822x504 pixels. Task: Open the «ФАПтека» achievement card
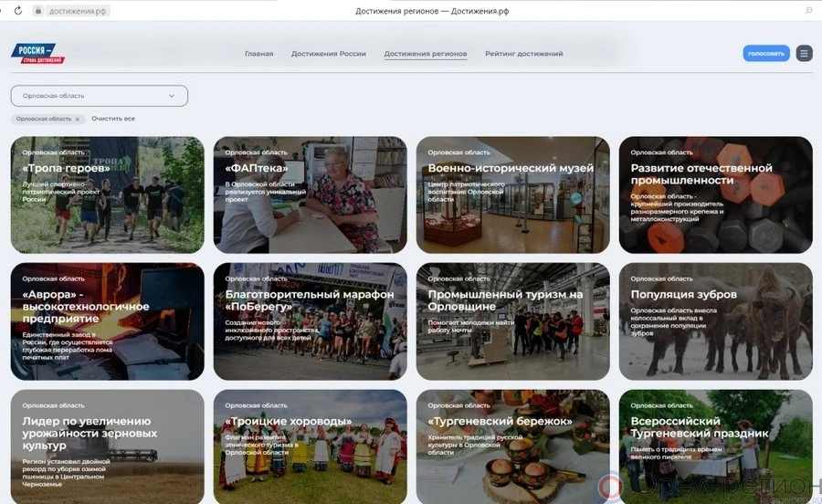point(311,195)
